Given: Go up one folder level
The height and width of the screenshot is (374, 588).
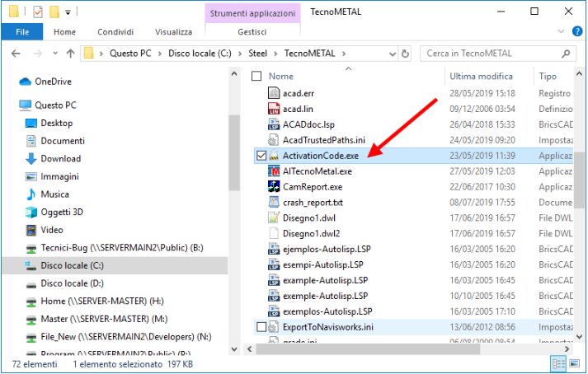Looking at the screenshot, I should pyautogui.click(x=70, y=54).
